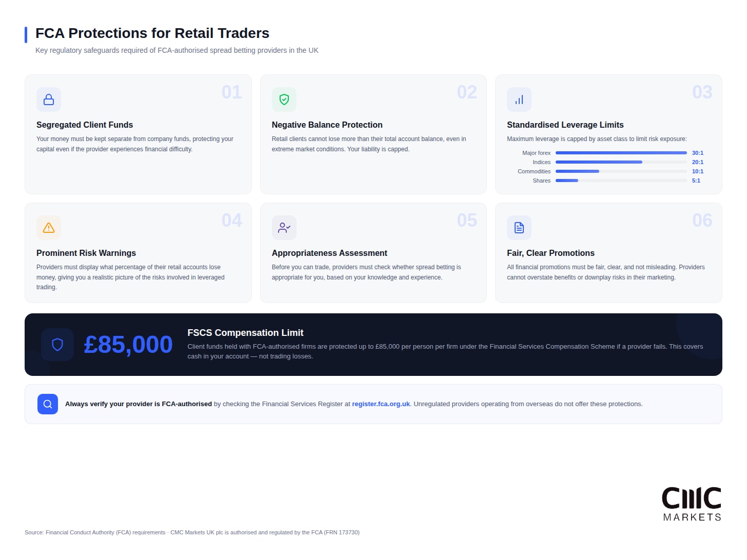Click the user-check Appropriateness Assessment icon
747x560 pixels.
click(284, 228)
